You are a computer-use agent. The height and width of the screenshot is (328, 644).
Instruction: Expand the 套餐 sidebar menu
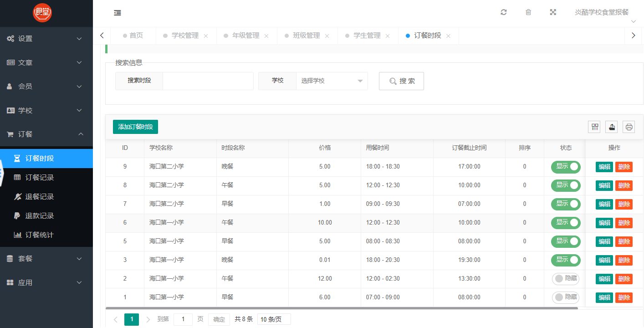(x=46, y=258)
